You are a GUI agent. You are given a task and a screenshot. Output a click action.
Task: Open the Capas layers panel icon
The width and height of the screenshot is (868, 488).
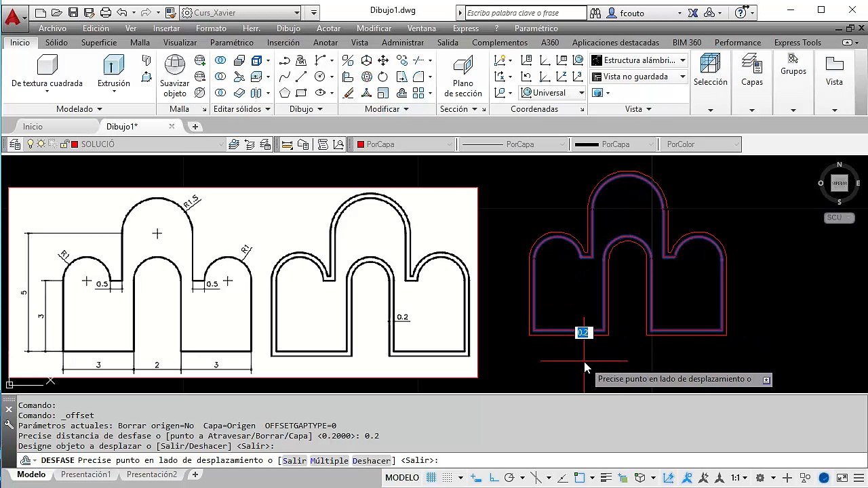(751, 64)
